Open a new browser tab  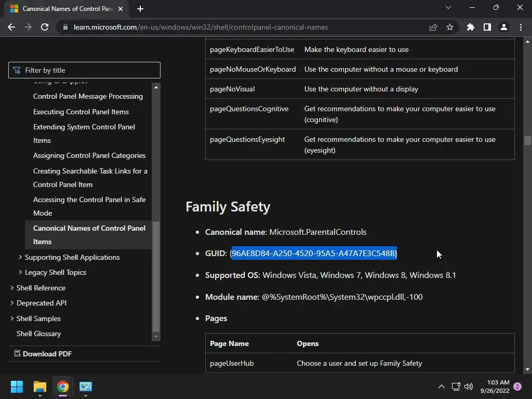140,9
